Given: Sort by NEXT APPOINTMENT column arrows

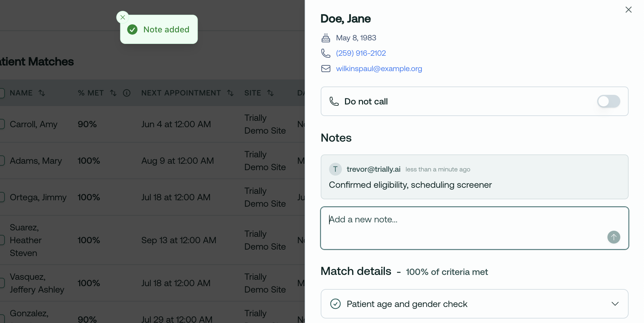Looking at the screenshot, I should pos(230,93).
